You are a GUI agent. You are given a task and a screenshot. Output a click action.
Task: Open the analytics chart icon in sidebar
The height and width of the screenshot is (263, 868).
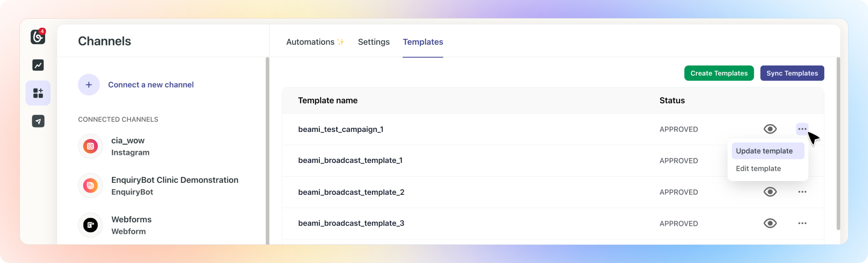38,65
